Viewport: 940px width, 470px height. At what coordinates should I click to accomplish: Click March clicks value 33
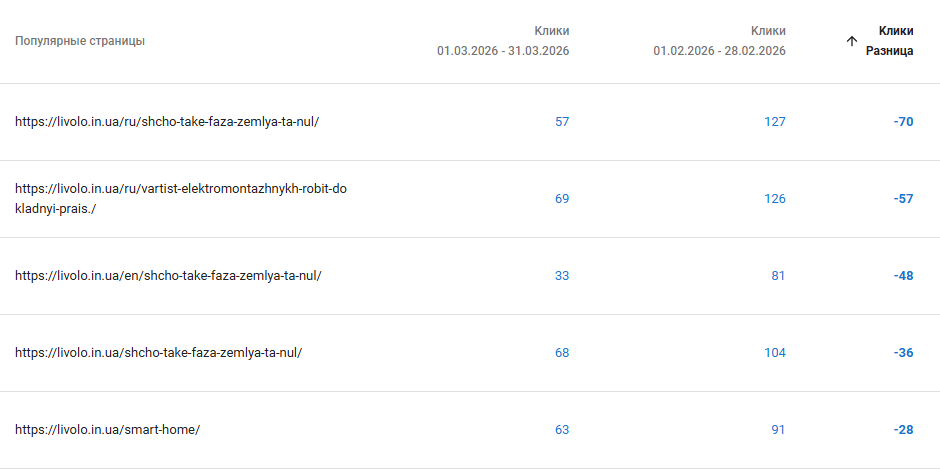click(x=562, y=276)
